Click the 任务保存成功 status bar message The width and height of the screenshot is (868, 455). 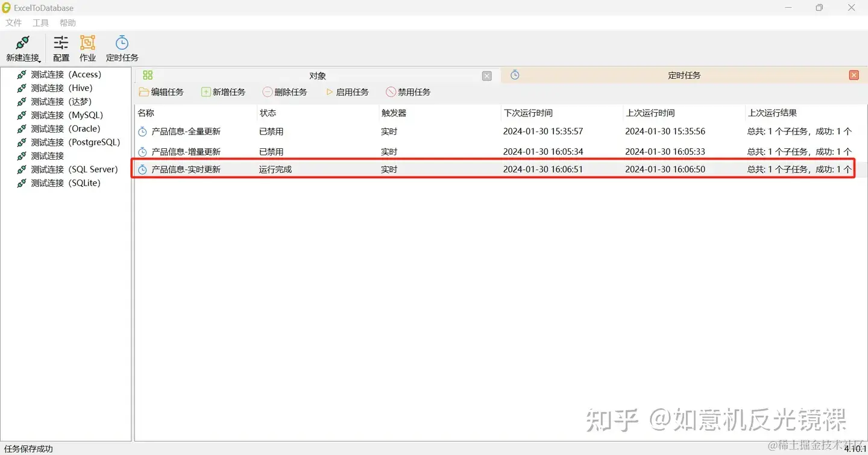(x=28, y=449)
